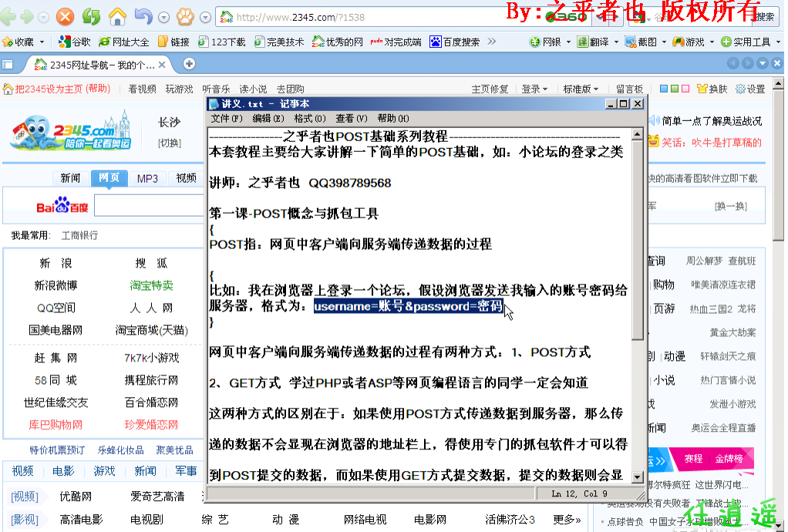Open the 58同城 site link

pos(56,380)
